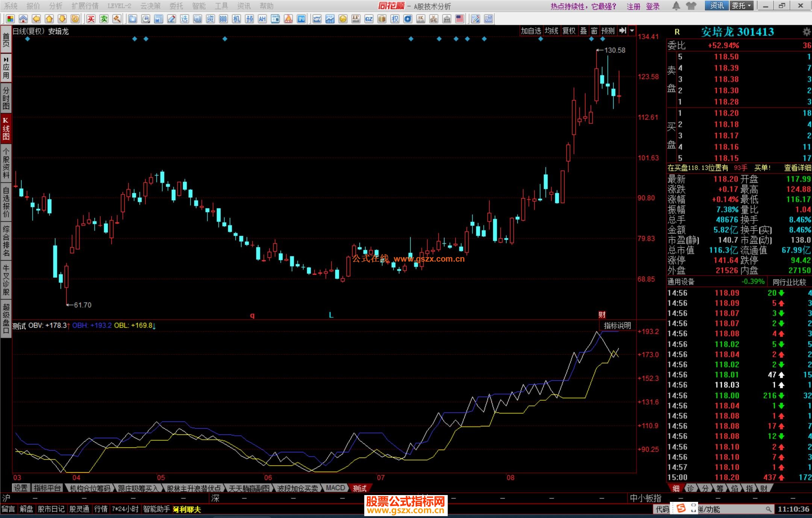
Task: Click the red 买 buy toolbar icon
Action: click(x=91, y=19)
